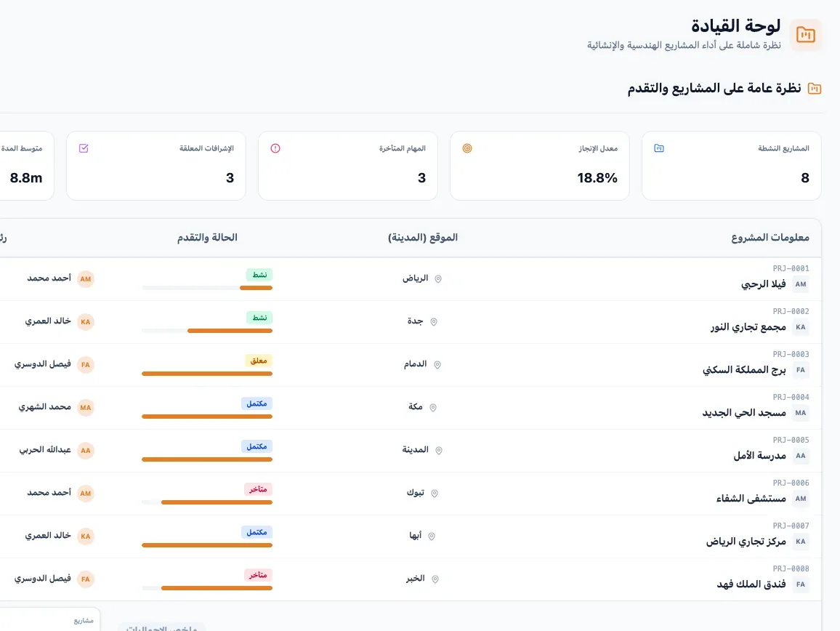Click the checkbox icon on الإشرافات المعلقة card
The image size is (840, 631).
tap(84, 148)
